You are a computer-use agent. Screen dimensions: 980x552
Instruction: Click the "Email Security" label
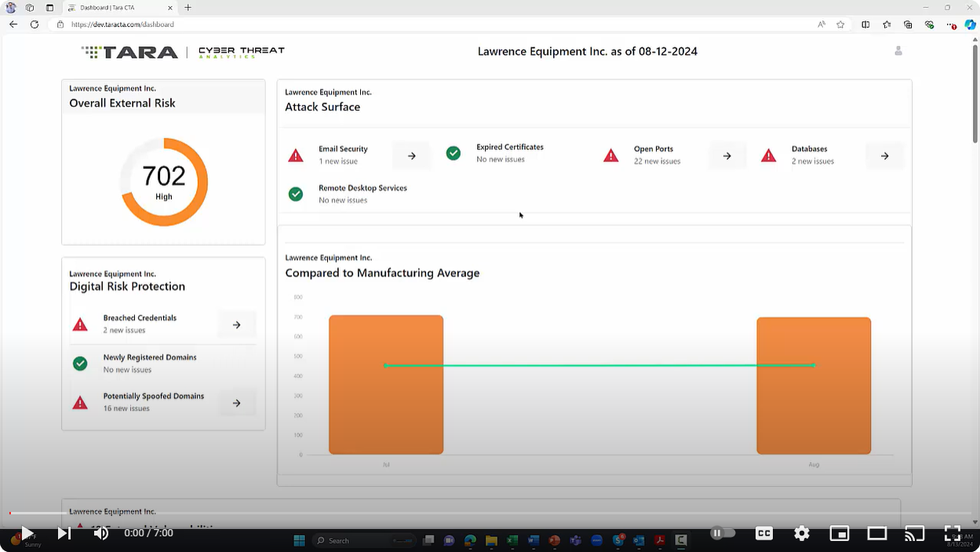[343, 149]
